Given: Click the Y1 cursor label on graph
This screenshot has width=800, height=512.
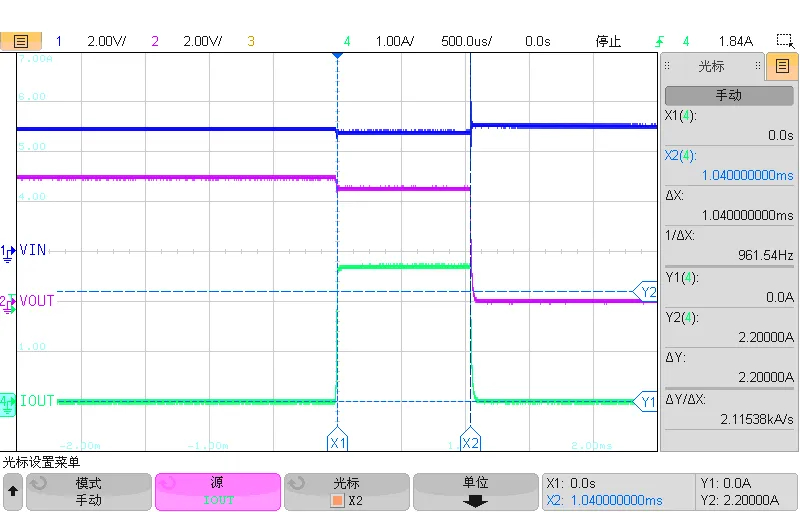Looking at the screenshot, I should click(648, 402).
